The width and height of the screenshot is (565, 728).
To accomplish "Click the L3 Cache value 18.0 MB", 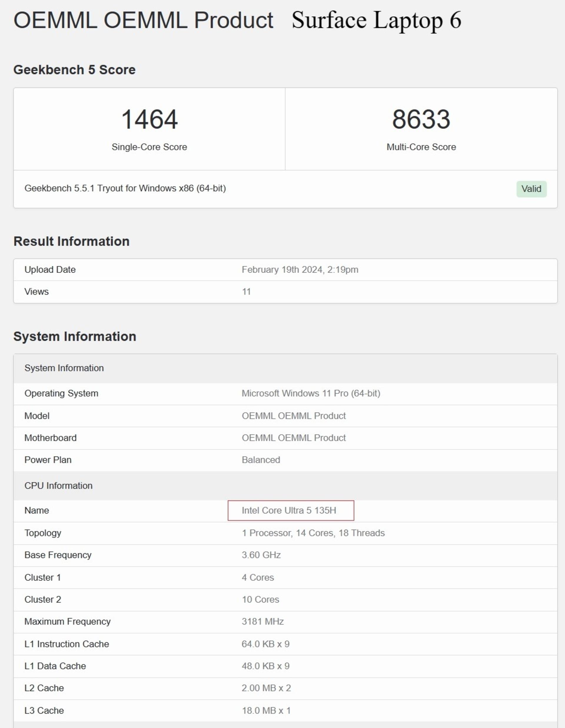I will (266, 710).
